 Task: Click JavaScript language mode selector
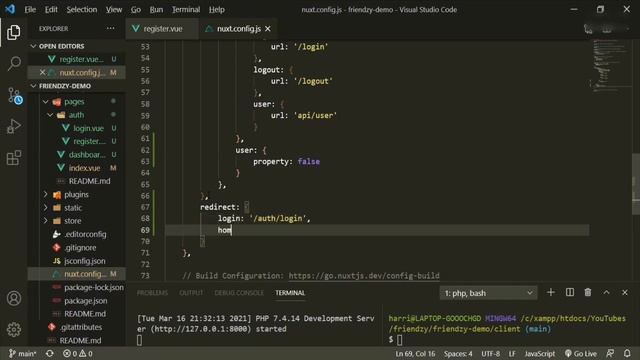coord(540,353)
